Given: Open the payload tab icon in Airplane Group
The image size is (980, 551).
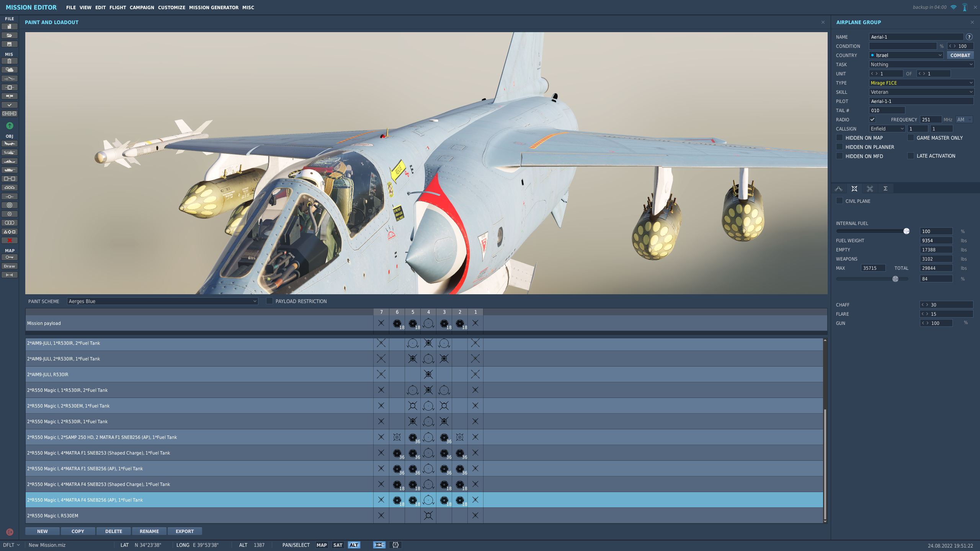Looking at the screenshot, I should click(854, 189).
